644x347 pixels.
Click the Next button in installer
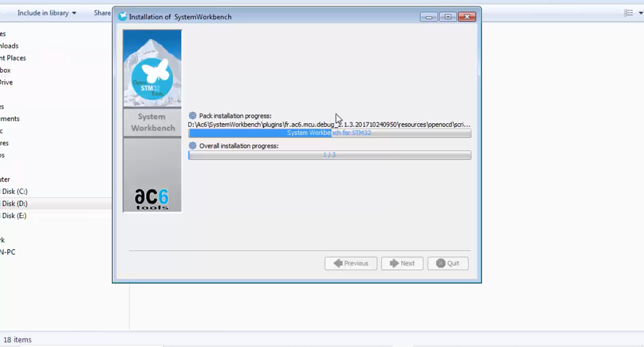[x=402, y=263]
